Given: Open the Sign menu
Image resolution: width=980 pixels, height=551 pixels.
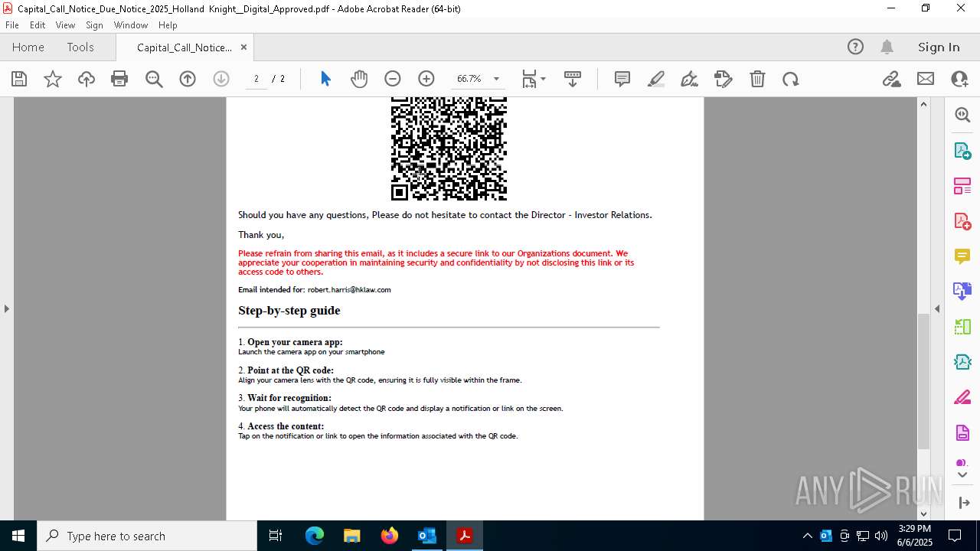Looking at the screenshot, I should coord(94,24).
